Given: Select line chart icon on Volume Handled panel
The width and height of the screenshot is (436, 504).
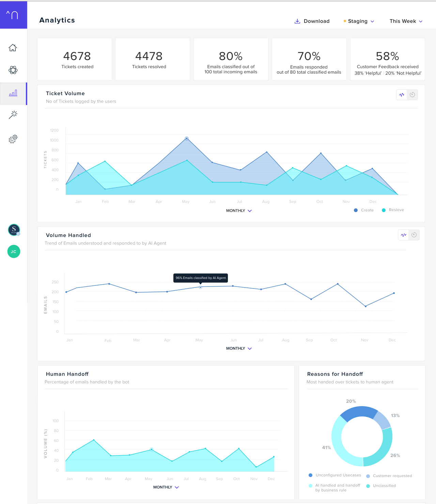Looking at the screenshot, I should [x=403, y=235].
